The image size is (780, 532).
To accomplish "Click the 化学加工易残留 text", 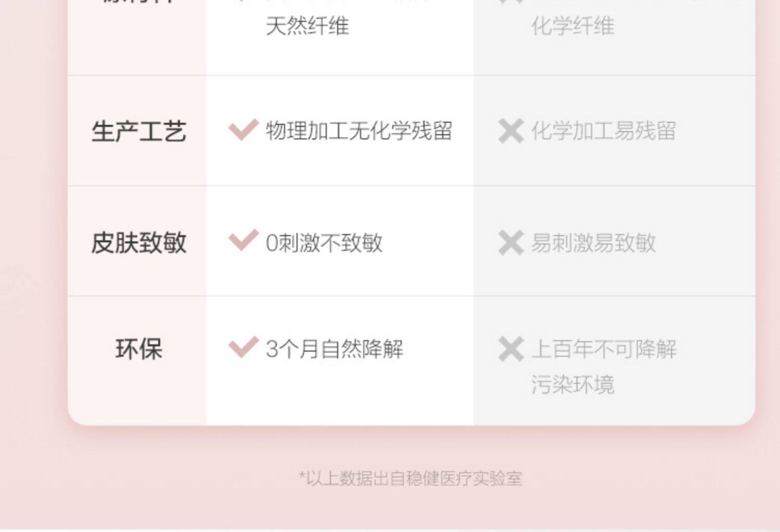I will (603, 131).
